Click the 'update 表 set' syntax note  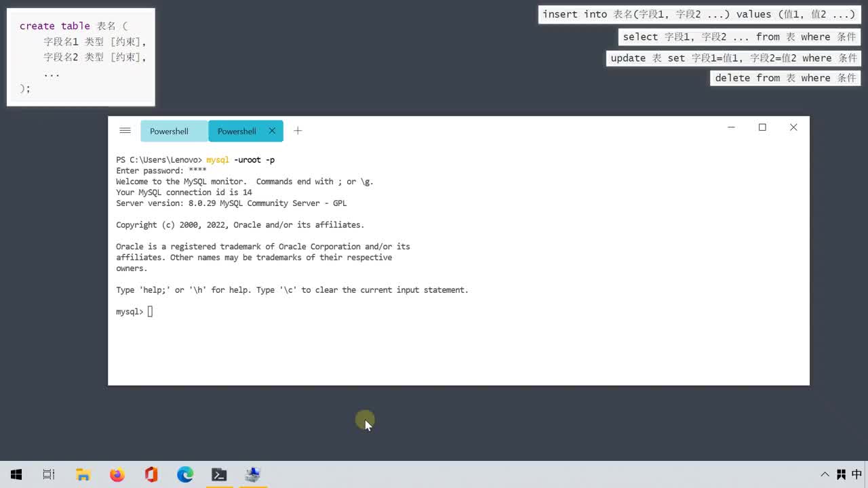click(733, 58)
